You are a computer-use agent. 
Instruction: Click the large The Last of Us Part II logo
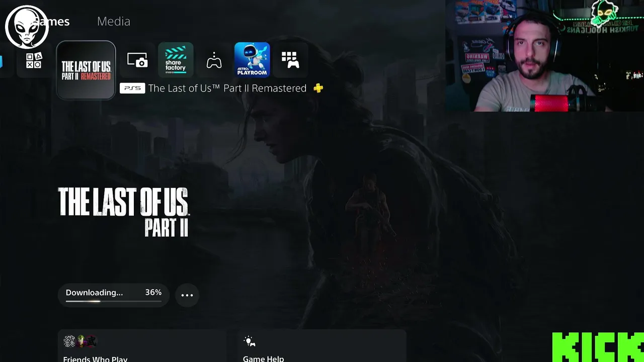point(123,212)
